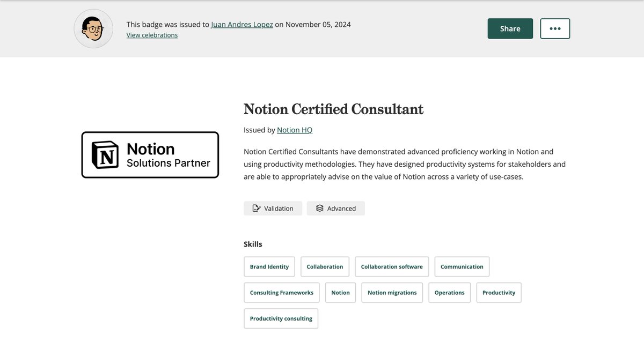This screenshot has height=342, width=644.
Task: Click the badge description paragraph
Action: pyautogui.click(x=405, y=164)
